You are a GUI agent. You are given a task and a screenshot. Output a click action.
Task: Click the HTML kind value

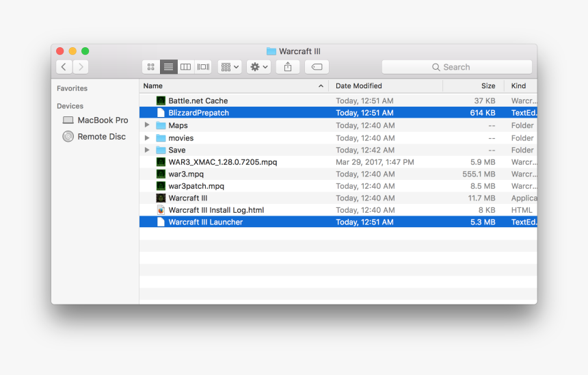[x=521, y=210]
